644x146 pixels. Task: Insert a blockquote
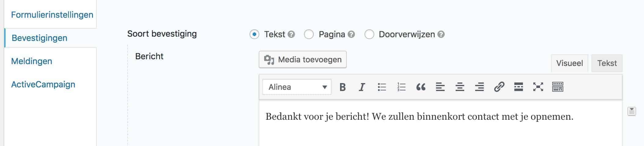(x=421, y=87)
